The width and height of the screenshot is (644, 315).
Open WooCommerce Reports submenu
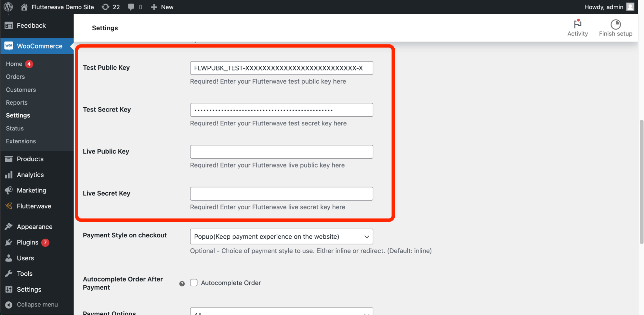[x=17, y=102]
